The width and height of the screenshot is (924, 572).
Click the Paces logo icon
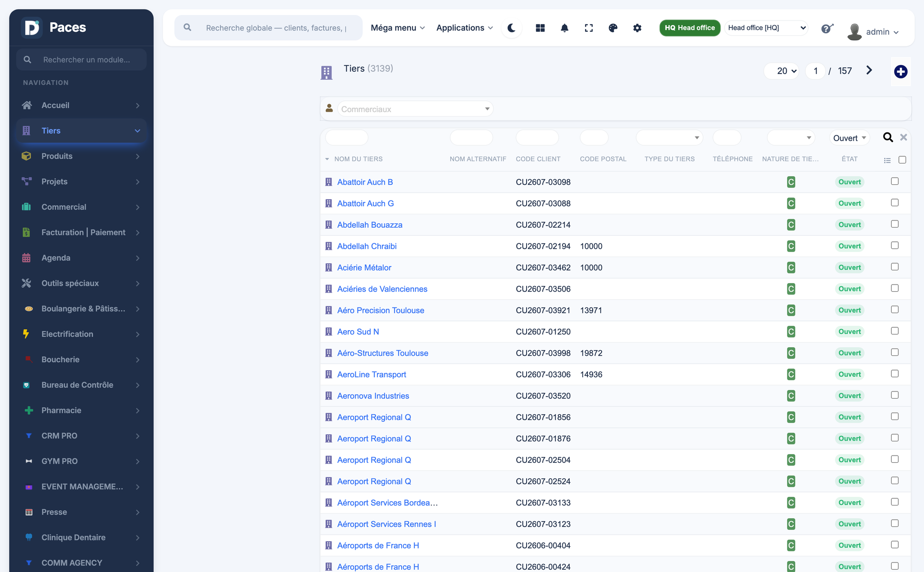[x=32, y=27]
